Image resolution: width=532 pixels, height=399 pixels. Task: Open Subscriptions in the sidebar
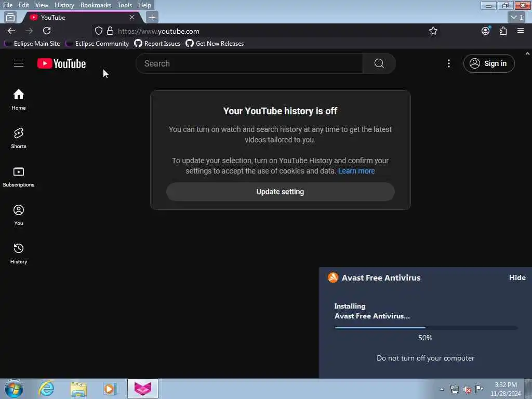pos(19,177)
